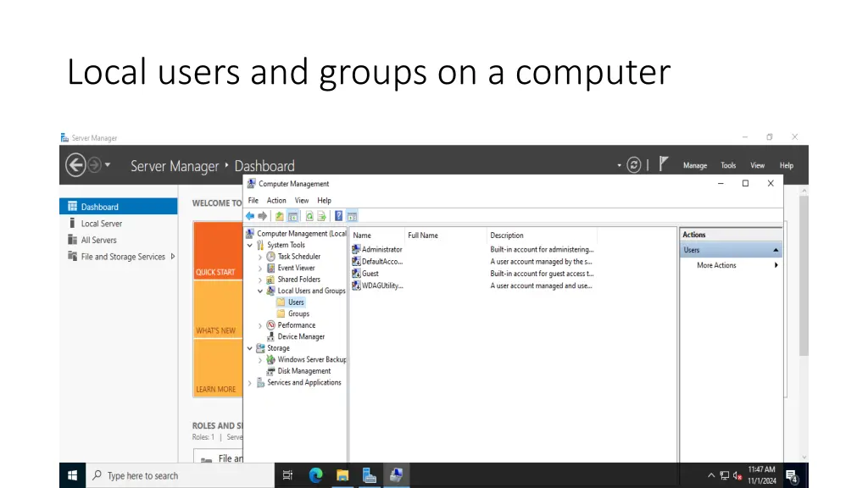Collapse the Local Users and Groups node

[260, 291]
